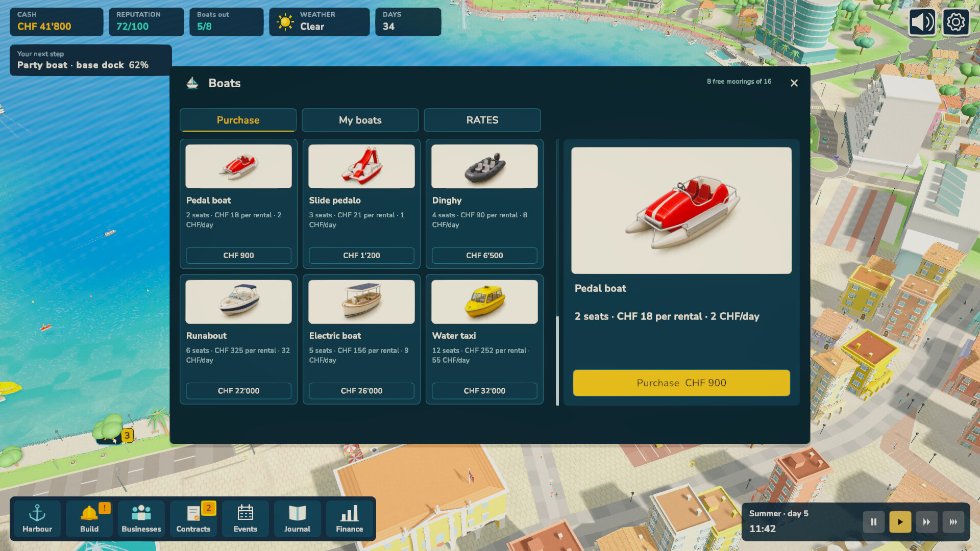Set game speed to fast forward
This screenshot has height=551, width=980.
(927, 522)
